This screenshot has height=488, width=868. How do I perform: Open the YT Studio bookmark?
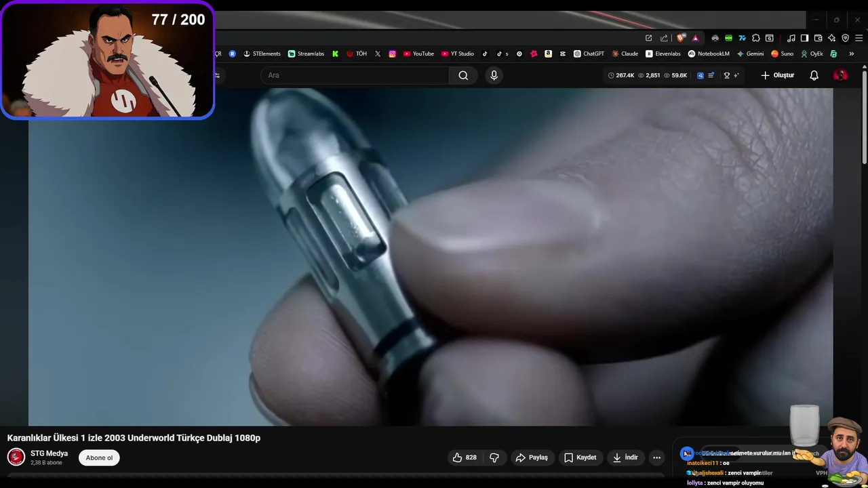(458, 54)
